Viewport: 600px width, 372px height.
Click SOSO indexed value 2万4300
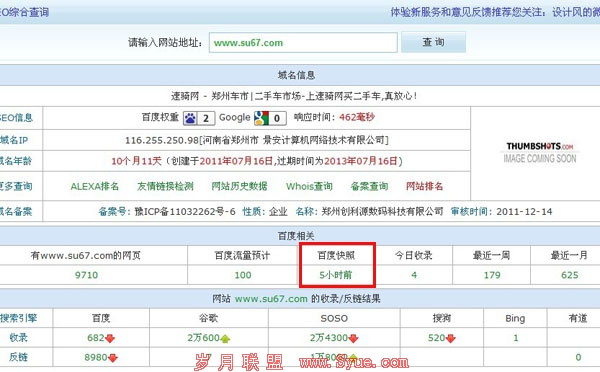click(329, 338)
